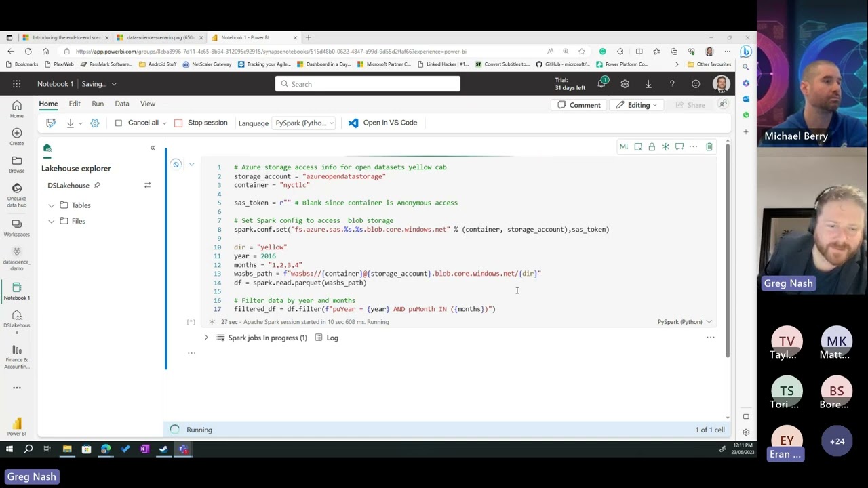Screen dimensions: 868x488
Task: Open Browse in left sidebar
Action: coord(16,164)
